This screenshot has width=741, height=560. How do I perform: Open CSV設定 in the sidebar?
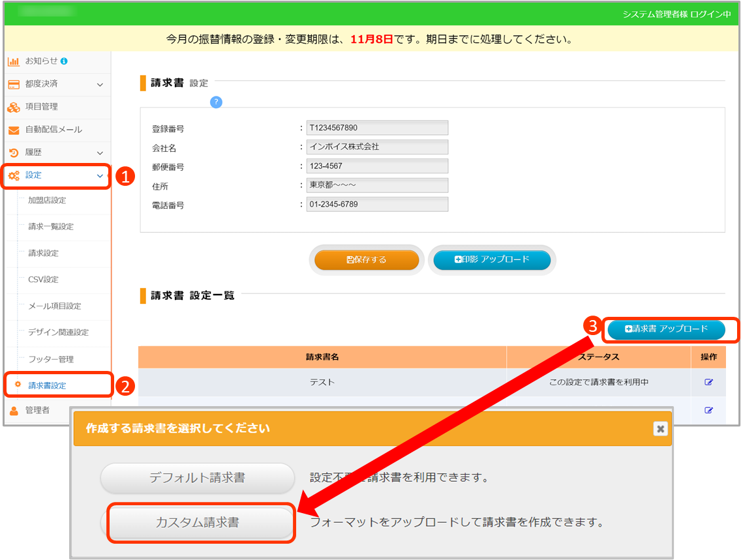[43, 279]
